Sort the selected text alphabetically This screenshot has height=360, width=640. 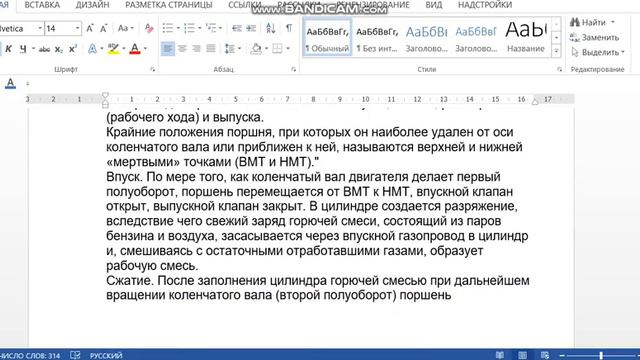click(271, 28)
